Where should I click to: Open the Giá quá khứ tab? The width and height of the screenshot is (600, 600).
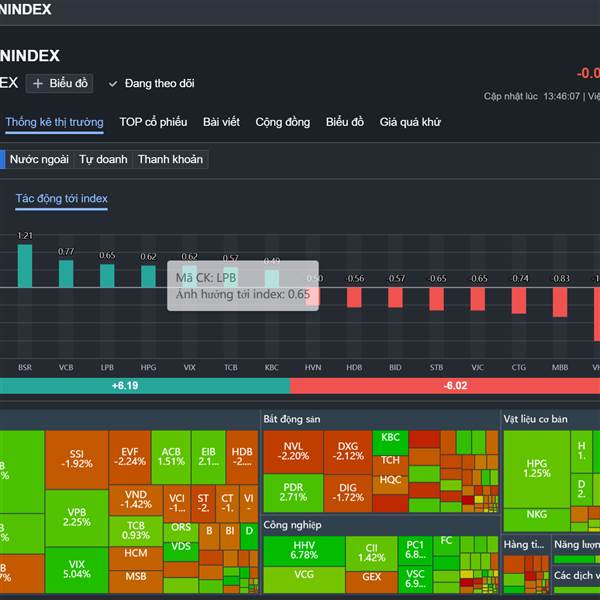coord(410,122)
